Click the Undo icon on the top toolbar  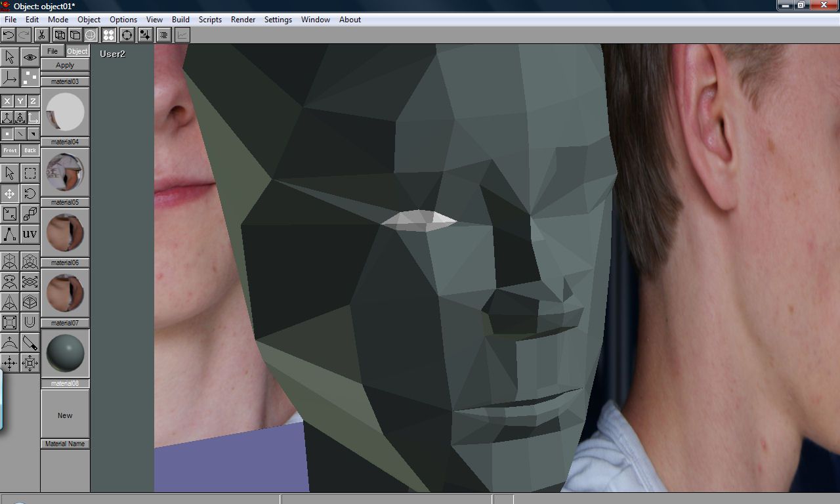coord(8,35)
